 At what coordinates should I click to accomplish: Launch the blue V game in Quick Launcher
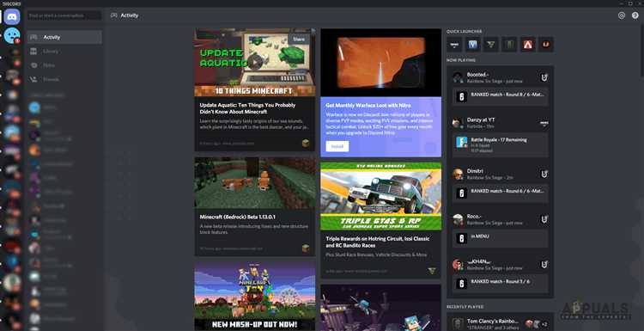tap(473, 45)
